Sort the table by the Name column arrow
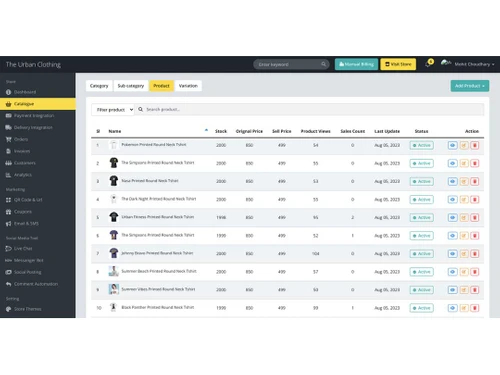 [x=206, y=130]
